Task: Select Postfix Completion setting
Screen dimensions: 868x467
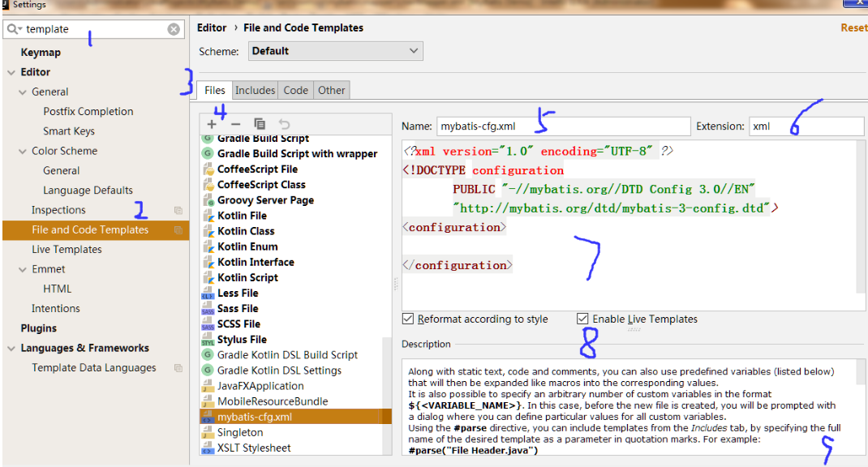Action: (x=88, y=111)
